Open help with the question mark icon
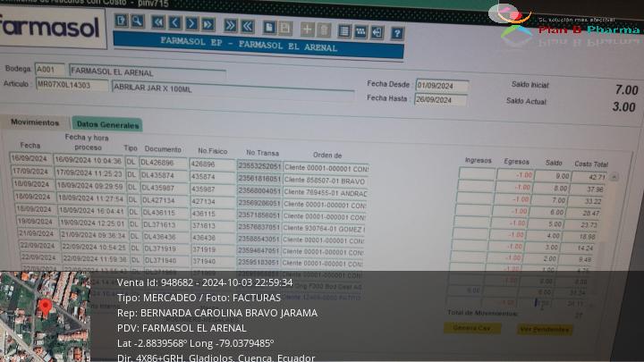This screenshot has width=644, height=362. 397,33
